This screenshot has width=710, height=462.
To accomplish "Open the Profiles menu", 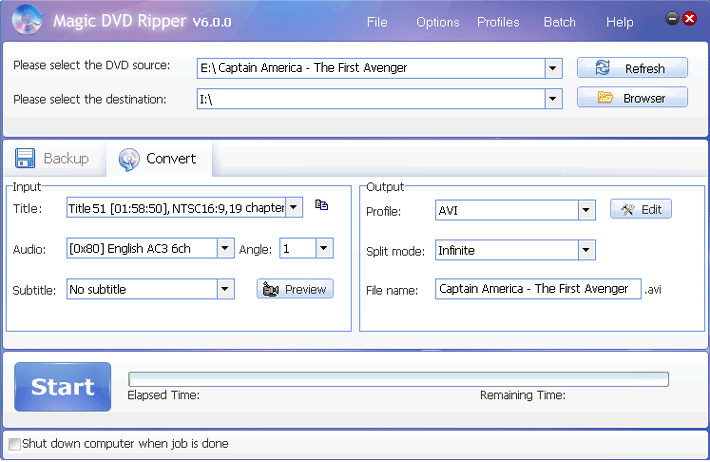I will 498,22.
